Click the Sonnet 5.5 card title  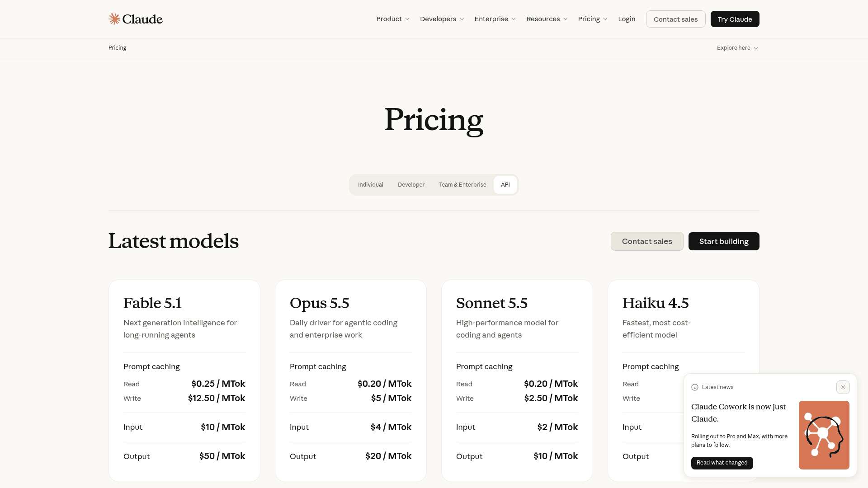tap(492, 303)
